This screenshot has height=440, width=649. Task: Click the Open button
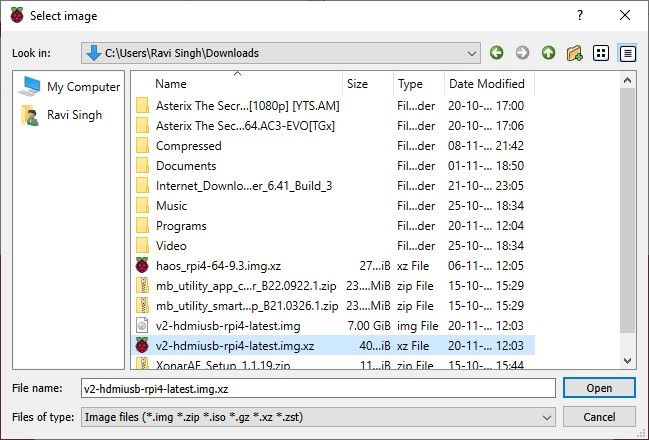tap(599, 388)
